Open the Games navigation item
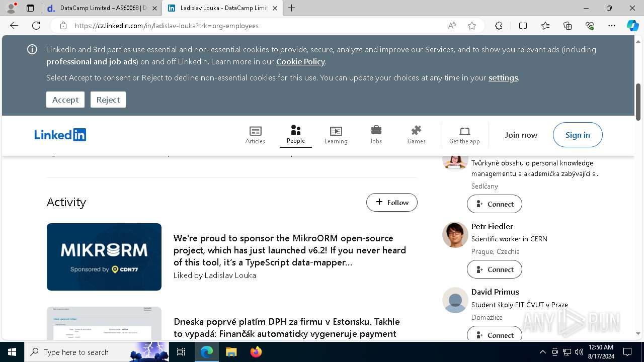The width and height of the screenshot is (644, 362). coord(416,135)
